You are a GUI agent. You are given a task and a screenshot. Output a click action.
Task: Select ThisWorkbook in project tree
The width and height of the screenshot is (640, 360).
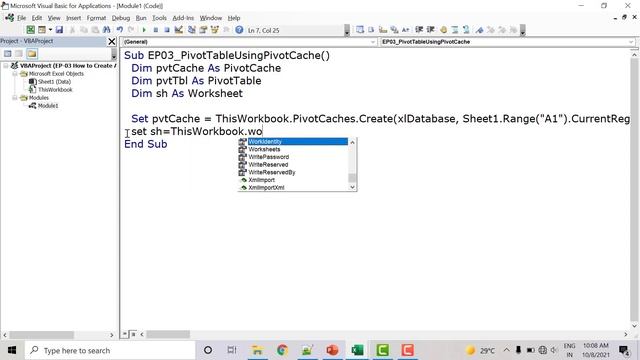[x=55, y=90]
